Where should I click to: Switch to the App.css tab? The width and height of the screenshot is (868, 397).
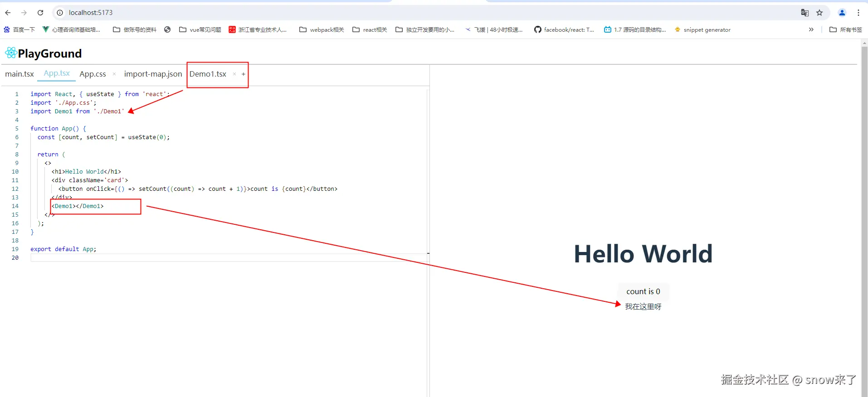pos(93,74)
